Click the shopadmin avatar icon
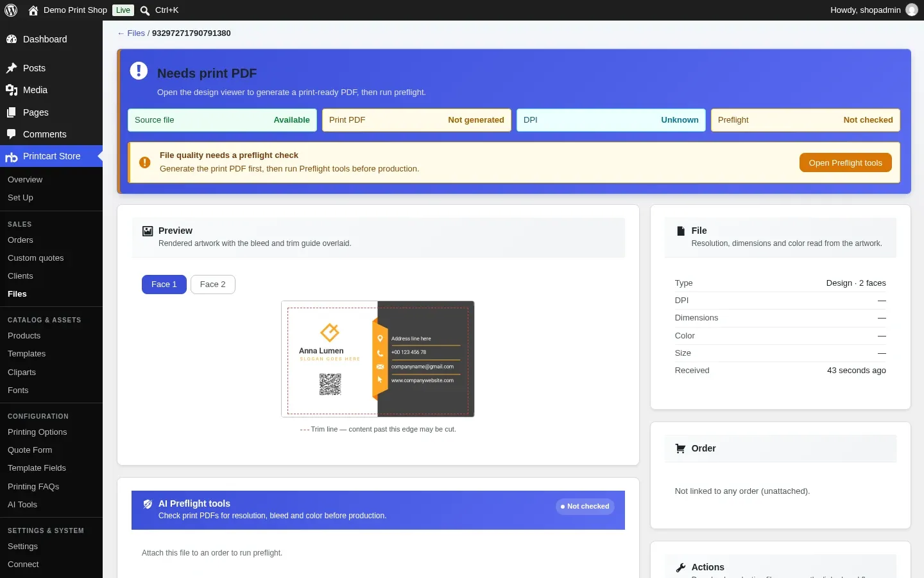The width and height of the screenshot is (924, 578). tap(912, 10)
